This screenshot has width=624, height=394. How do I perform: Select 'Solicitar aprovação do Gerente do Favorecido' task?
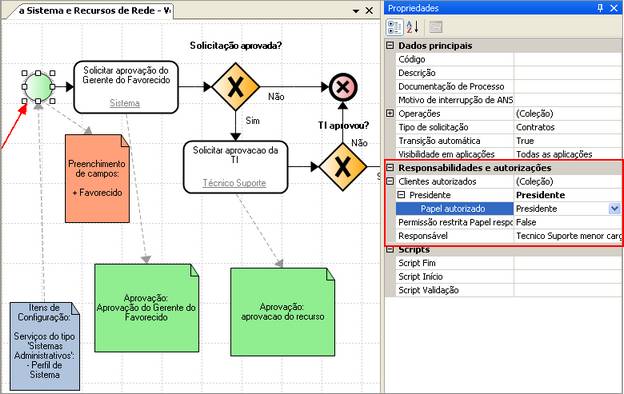click(x=126, y=87)
